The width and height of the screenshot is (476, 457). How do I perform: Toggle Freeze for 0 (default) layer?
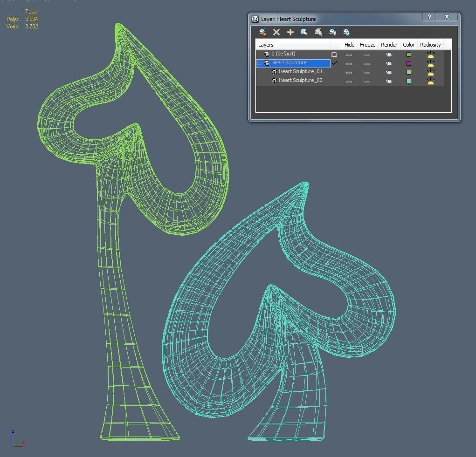[367, 55]
